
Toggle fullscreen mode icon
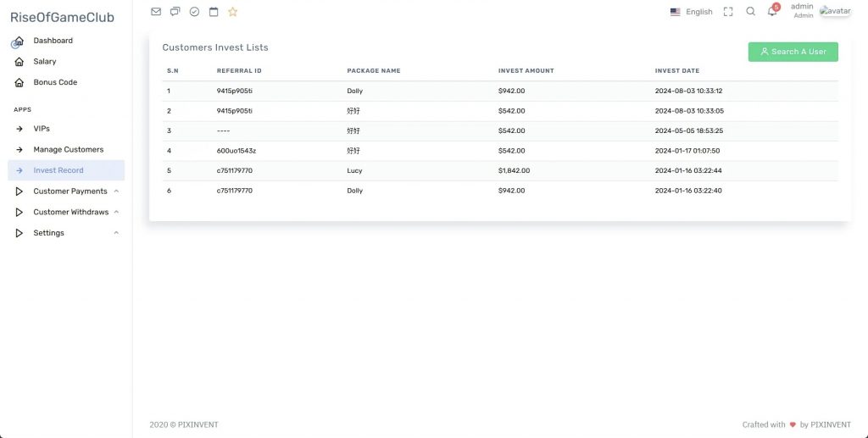[728, 12]
